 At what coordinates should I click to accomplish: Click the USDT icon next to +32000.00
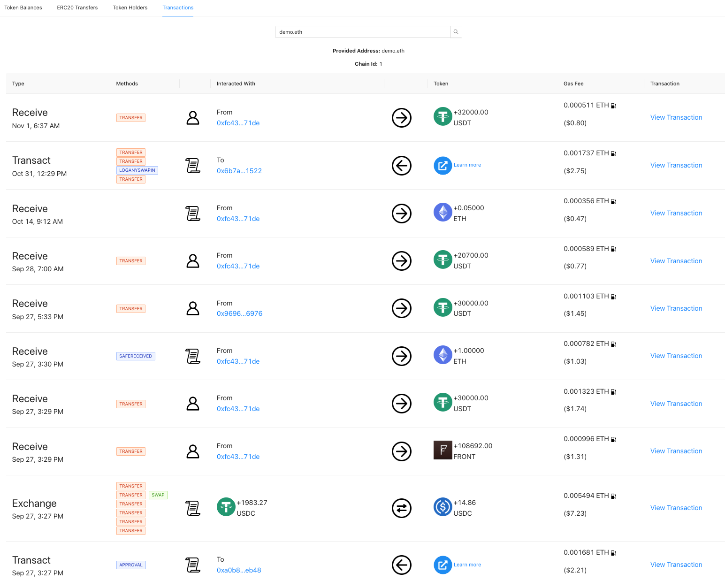point(443,117)
